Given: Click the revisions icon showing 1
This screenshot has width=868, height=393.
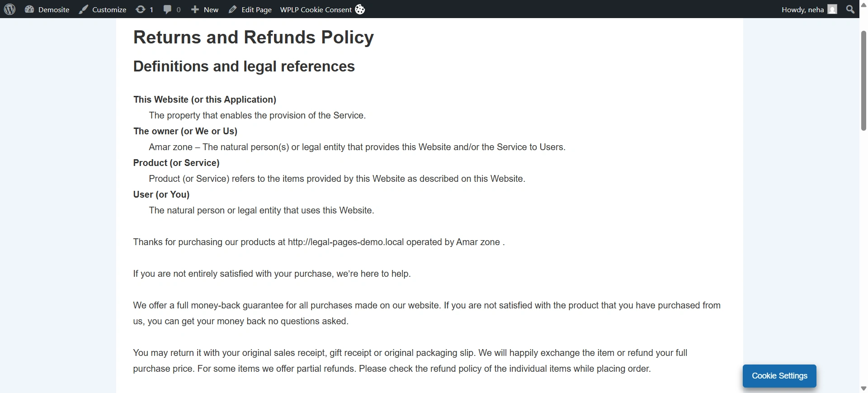Looking at the screenshot, I should pyautogui.click(x=141, y=9).
